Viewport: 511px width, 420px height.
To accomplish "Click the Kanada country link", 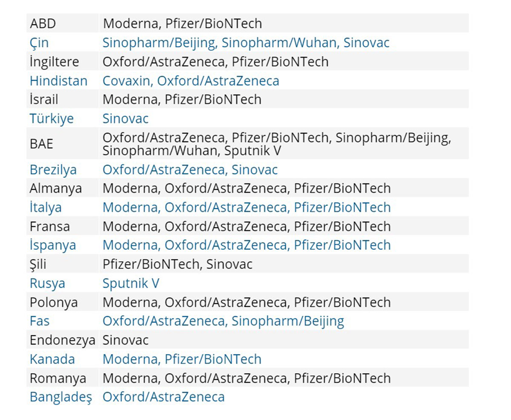I will click(x=52, y=359).
